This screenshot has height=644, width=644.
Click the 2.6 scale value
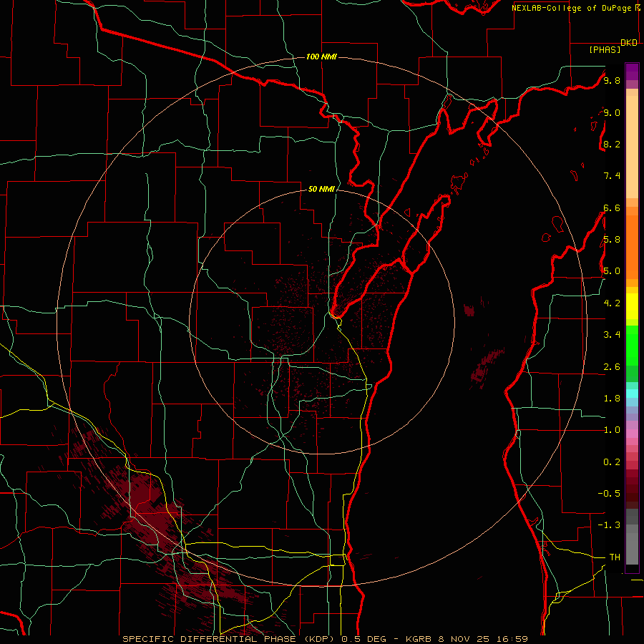click(x=612, y=367)
